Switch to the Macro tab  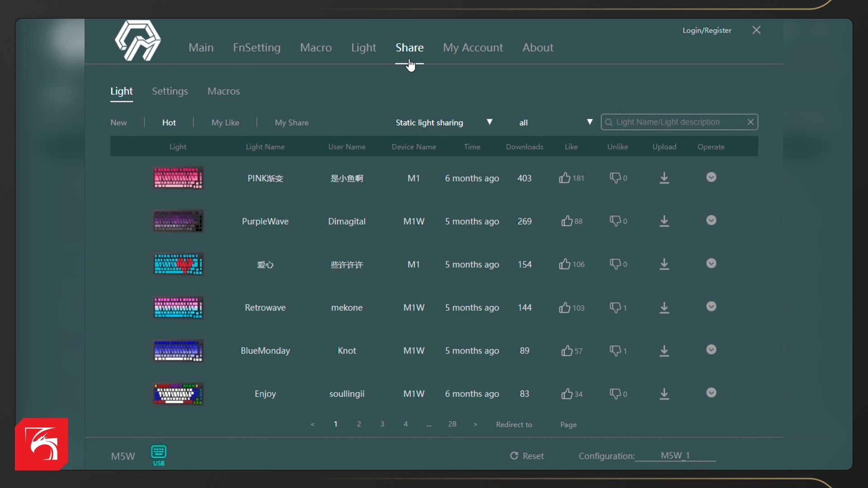(x=316, y=47)
